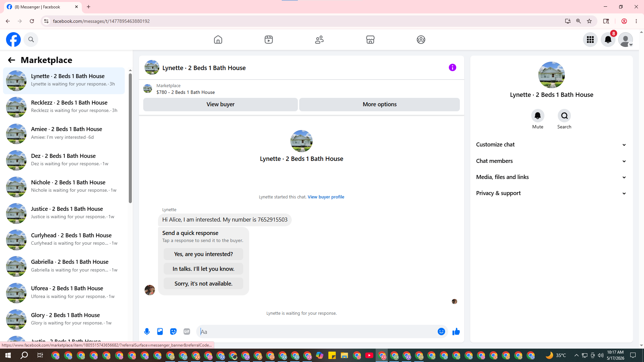Screen dimensions: 644x362
Task: Search in conversation icon
Action: click(x=565, y=116)
